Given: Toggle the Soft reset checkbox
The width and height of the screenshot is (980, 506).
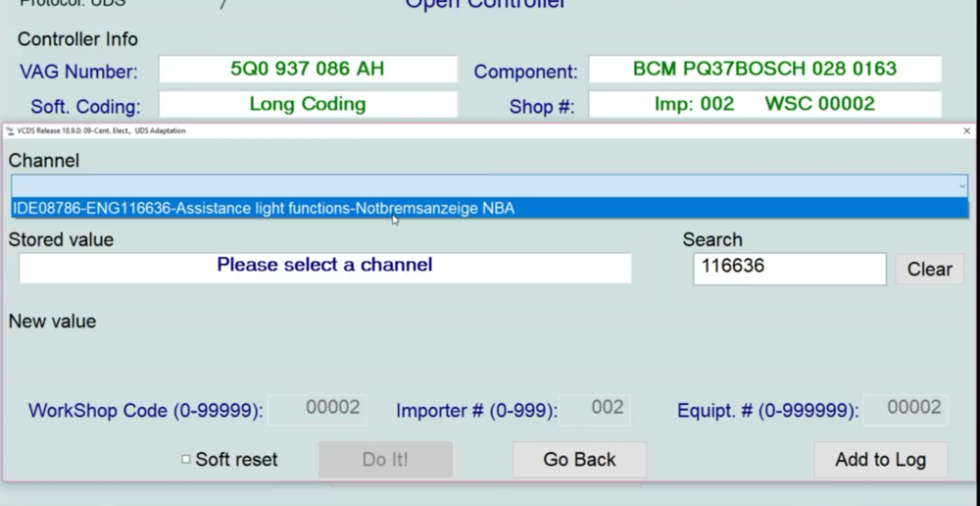Looking at the screenshot, I should click(x=186, y=459).
